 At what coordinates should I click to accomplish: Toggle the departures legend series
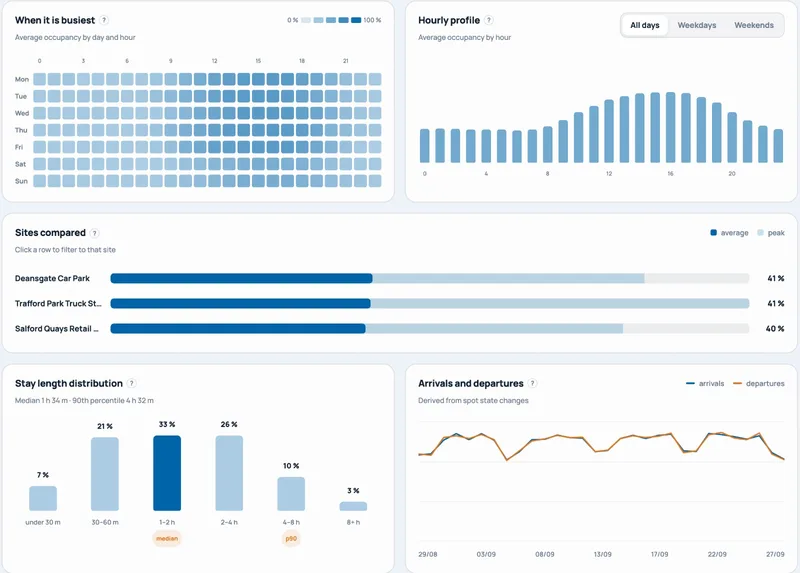click(x=759, y=384)
